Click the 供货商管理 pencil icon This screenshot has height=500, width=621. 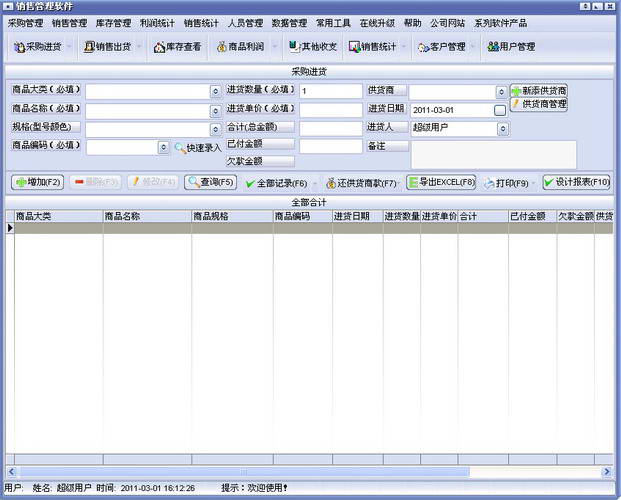coord(516,104)
